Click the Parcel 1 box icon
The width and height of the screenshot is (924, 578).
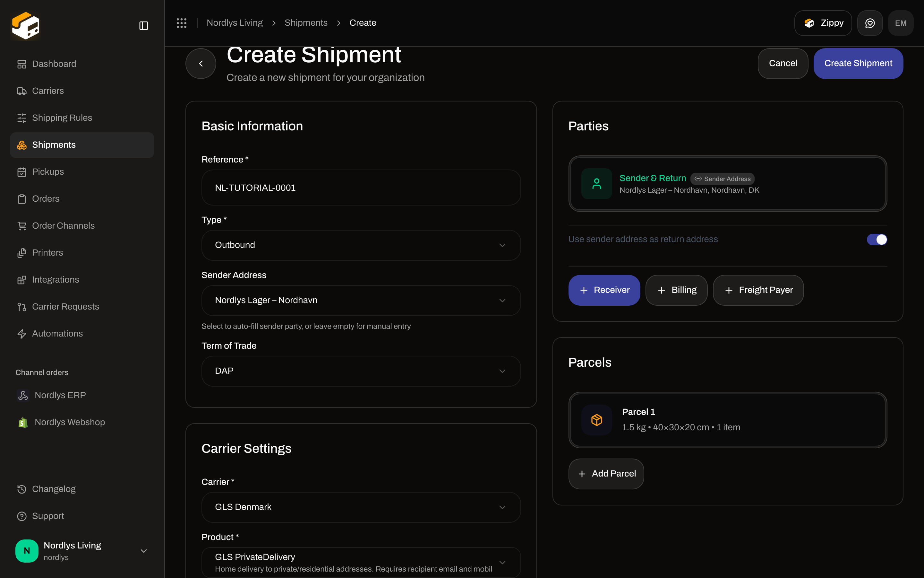coord(596,420)
